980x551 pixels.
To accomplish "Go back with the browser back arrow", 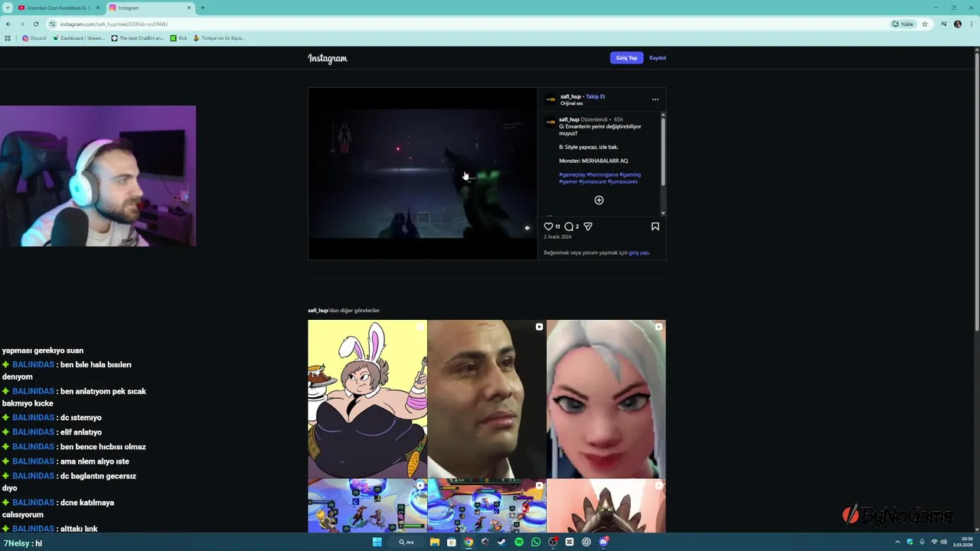I will pyautogui.click(x=8, y=24).
